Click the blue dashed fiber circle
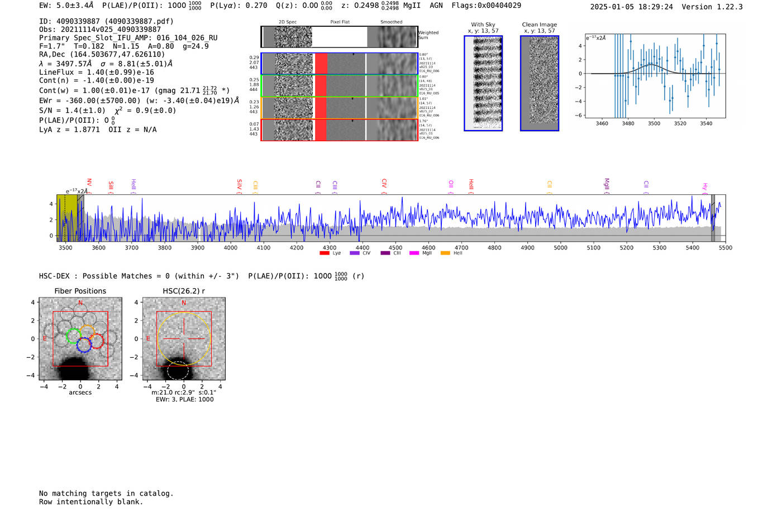782x532 pixels. click(x=84, y=344)
